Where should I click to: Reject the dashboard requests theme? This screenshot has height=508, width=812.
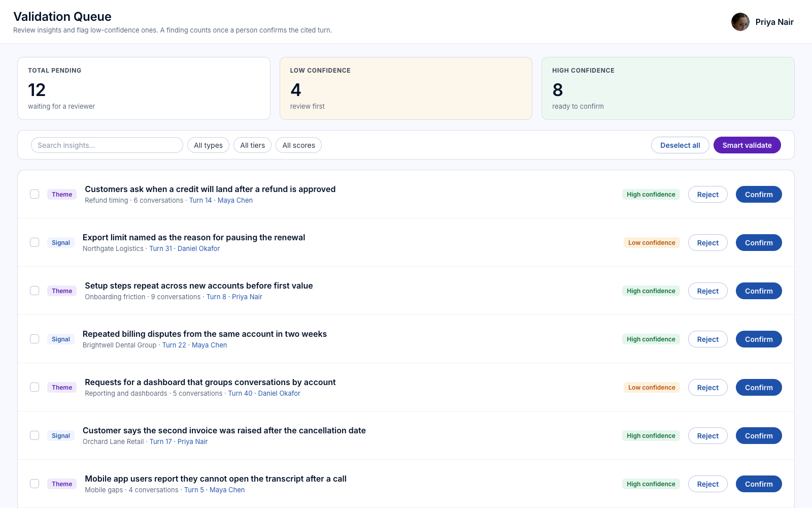click(707, 388)
